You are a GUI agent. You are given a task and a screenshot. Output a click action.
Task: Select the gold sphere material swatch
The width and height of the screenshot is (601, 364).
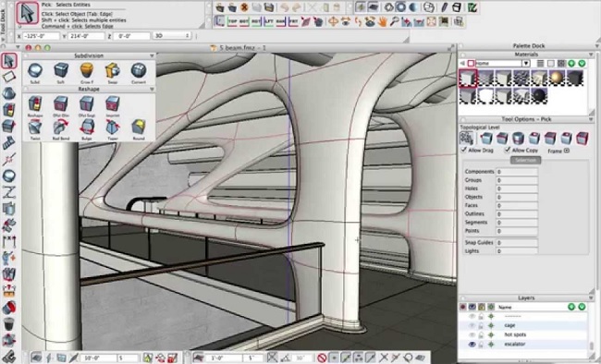[x=557, y=79]
